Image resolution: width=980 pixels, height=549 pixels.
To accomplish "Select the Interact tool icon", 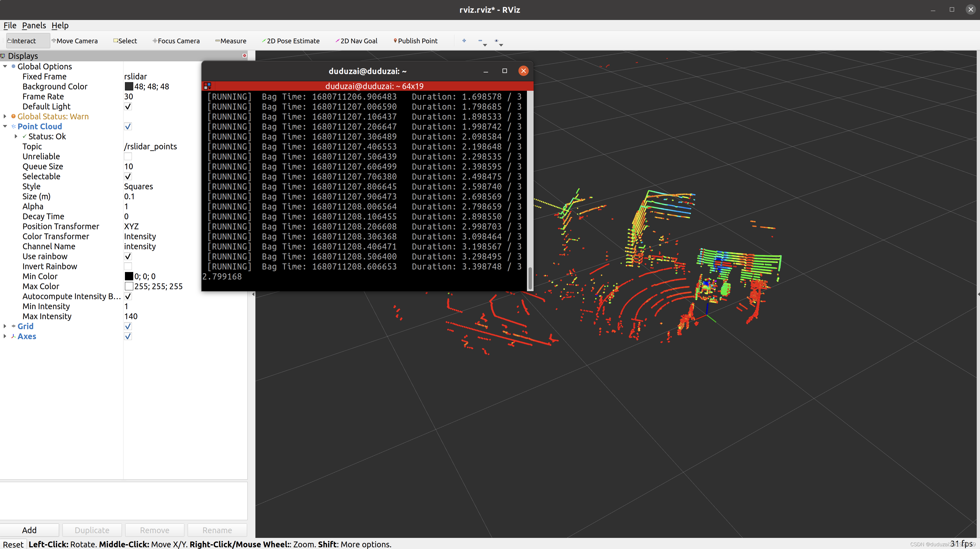I will (x=9, y=41).
